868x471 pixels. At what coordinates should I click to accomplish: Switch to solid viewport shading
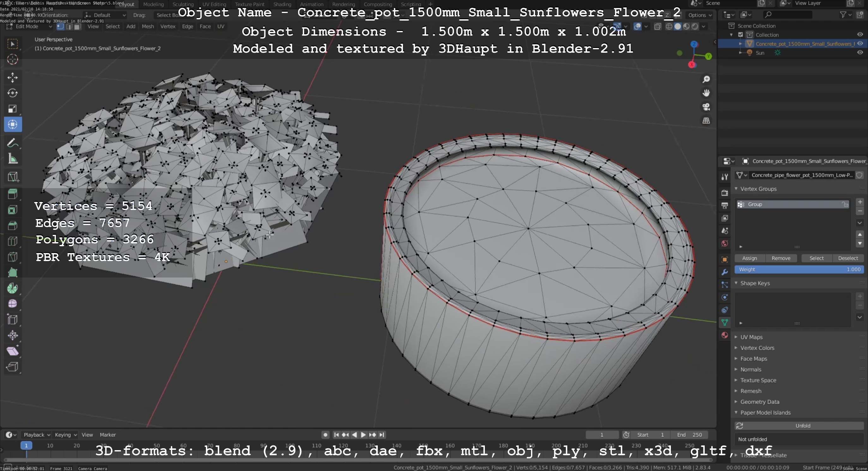[x=677, y=27]
